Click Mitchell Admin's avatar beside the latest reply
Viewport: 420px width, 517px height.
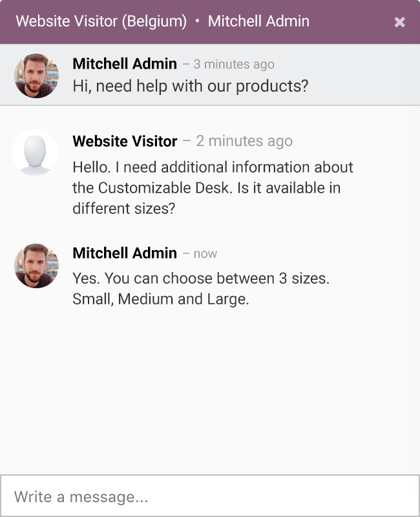[x=36, y=266]
